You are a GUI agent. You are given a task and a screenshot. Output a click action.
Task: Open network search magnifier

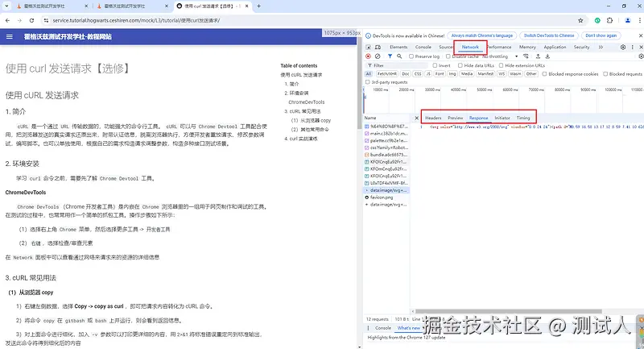(x=399, y=56)
